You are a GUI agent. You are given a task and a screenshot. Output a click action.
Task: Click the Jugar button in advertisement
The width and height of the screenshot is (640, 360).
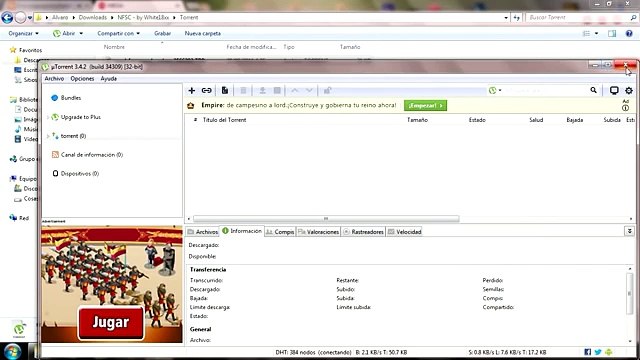coord(111,322)
